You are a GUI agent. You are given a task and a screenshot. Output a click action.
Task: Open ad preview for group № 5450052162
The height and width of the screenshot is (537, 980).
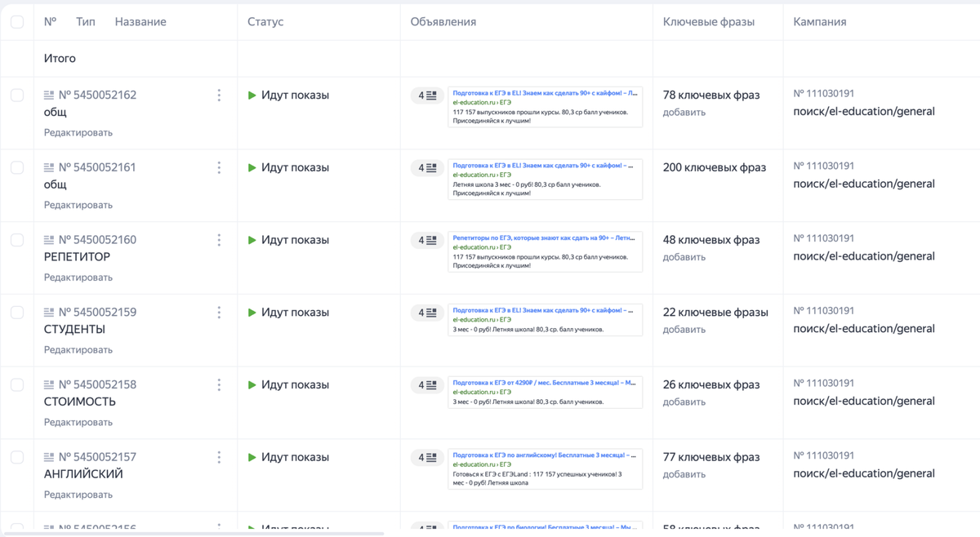pyautogui.click(x=546, y=107)
